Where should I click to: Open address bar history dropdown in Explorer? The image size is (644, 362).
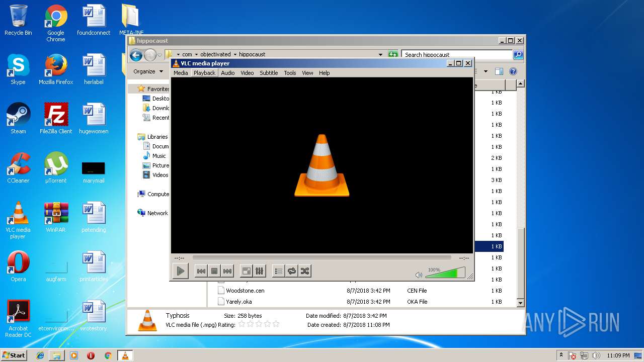380,54
